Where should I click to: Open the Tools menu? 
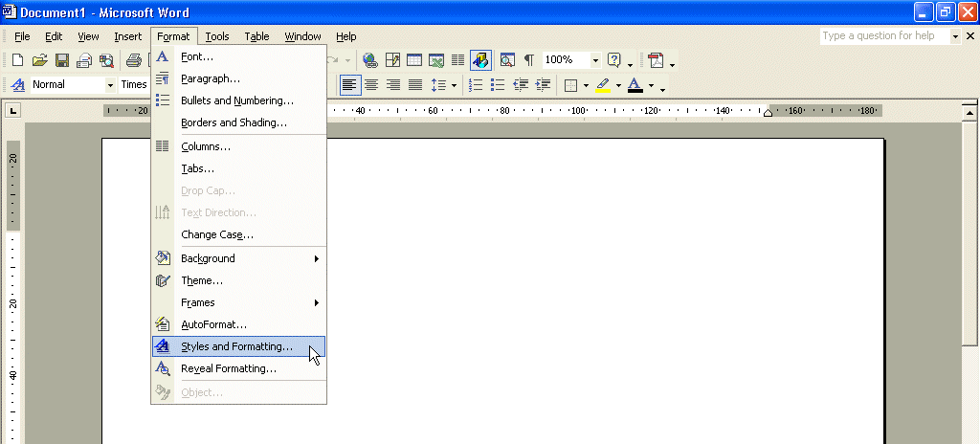(217, 36)
